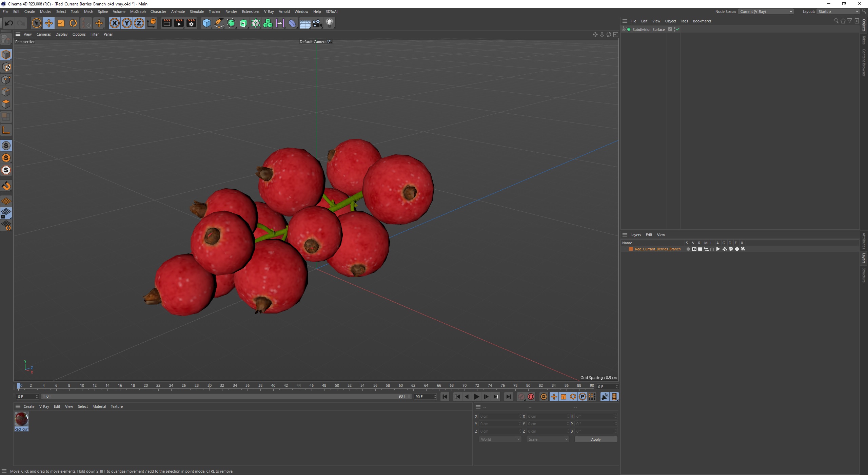
Task: Open Volume Builder icon
Action: 268,23
